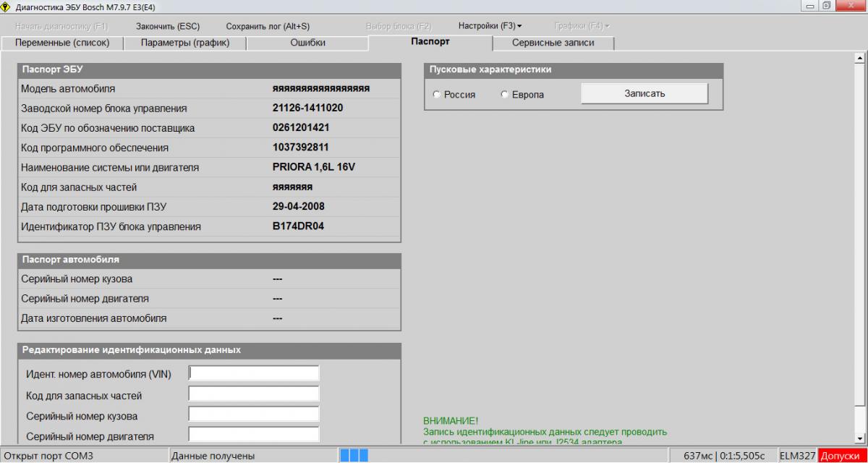This screenshot has height=463, width=868.
Task: Click the Допуски indicator in the status bar
Action: click(x=843, y=456)
